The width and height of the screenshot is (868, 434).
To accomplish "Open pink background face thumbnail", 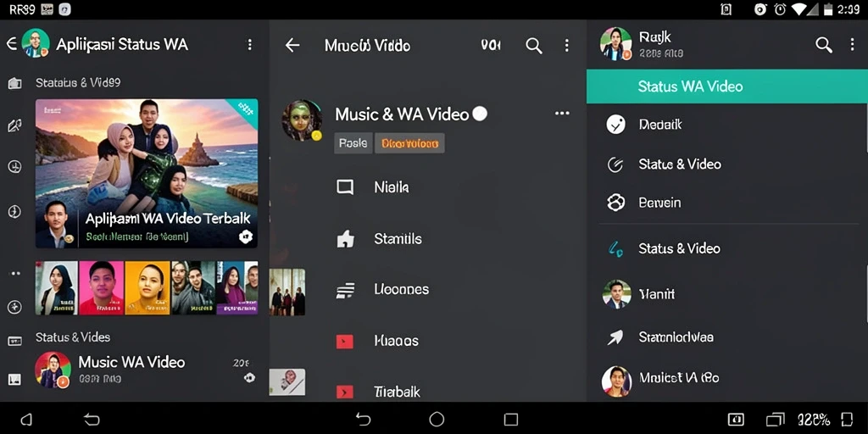I will click(x=102, y=288).
